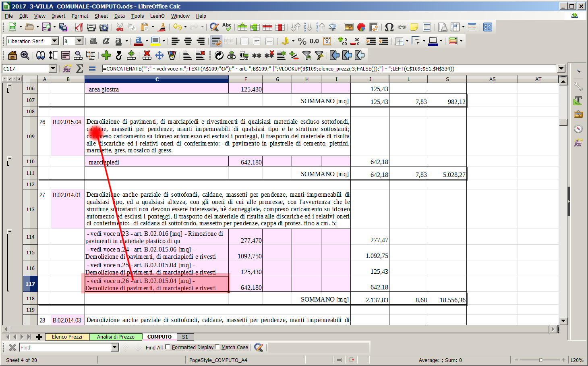This screenshot has width=588, height=366.
Task: Click the Special Character omega icon
Action: 389,27
